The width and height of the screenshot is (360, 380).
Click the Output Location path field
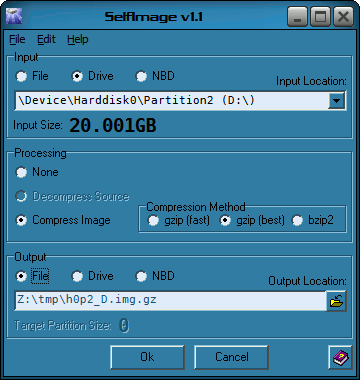[170, 301]
